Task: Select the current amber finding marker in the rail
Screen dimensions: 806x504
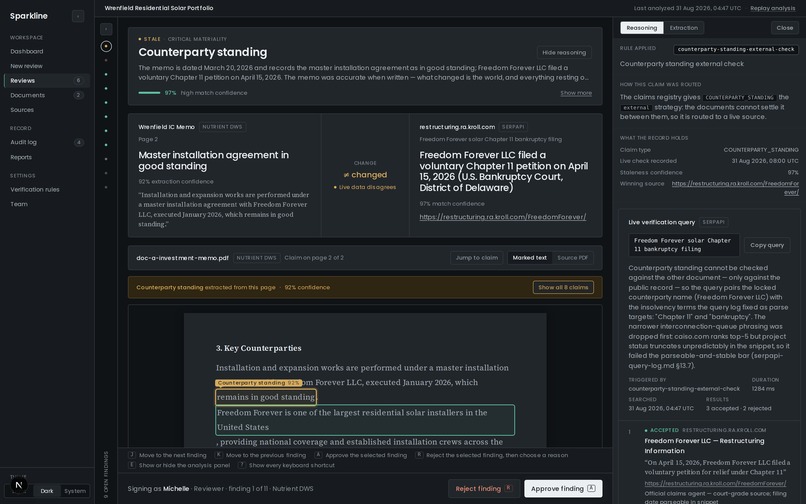Action: 106,46
